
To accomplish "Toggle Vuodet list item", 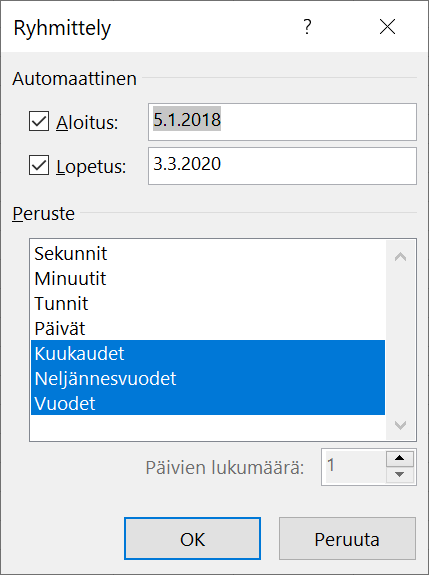I will [x=208, y=403].
